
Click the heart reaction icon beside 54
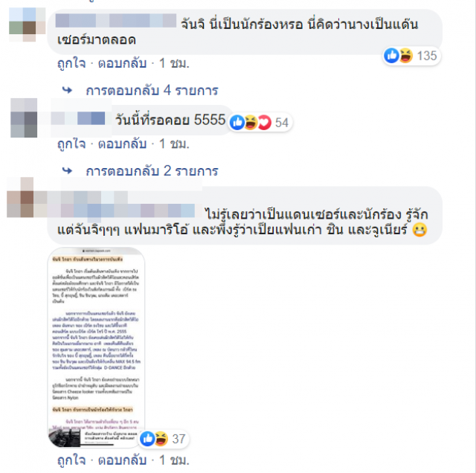point(265,123)
